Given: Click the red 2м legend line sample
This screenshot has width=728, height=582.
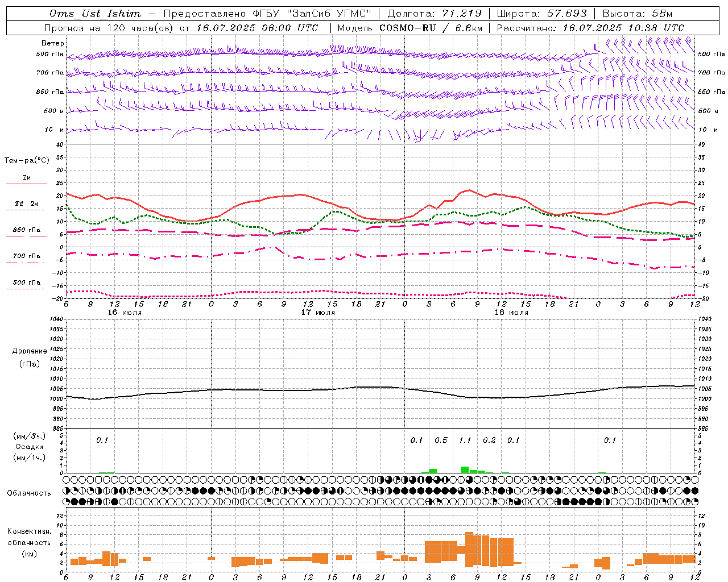Looking at the screenshot, I should 26,184.
